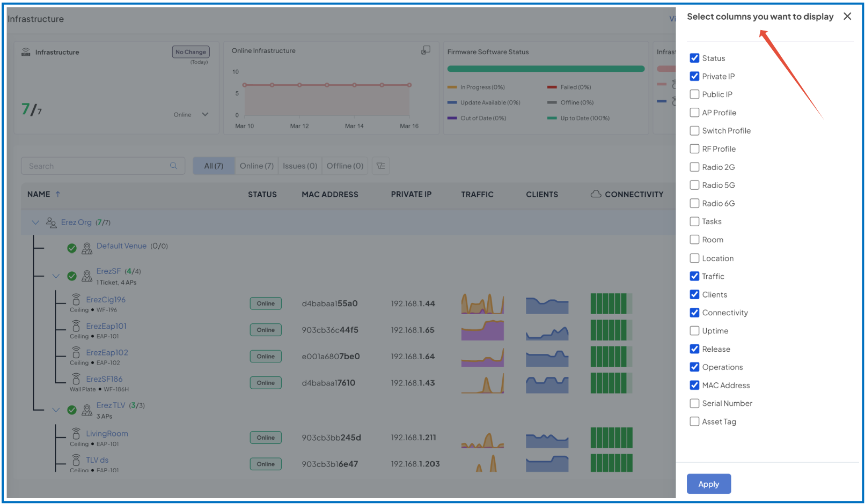Click the Apply button
This screenshot has height=504, width=865.
pyautogui.click(x=708, y=484)
